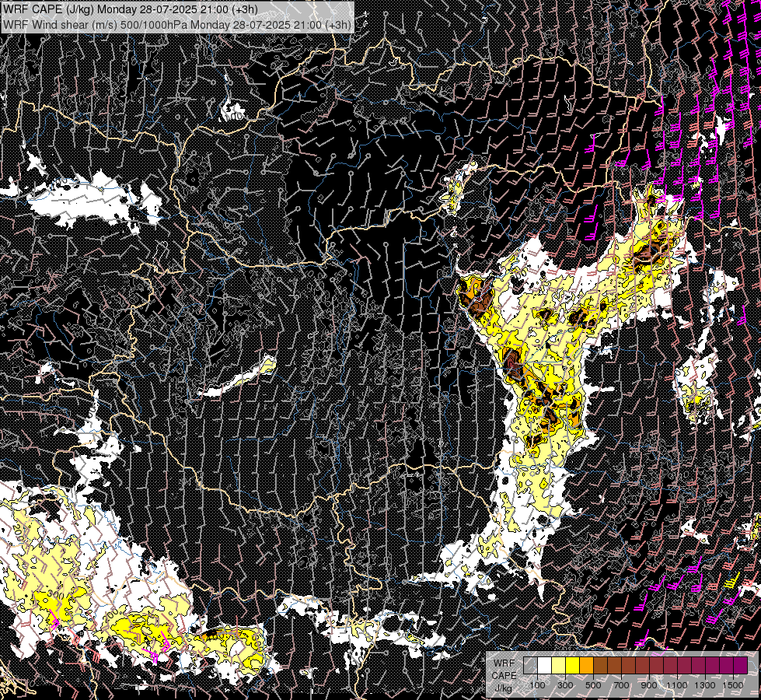Select the gray legend swatch below 100

tap(530, 665)
